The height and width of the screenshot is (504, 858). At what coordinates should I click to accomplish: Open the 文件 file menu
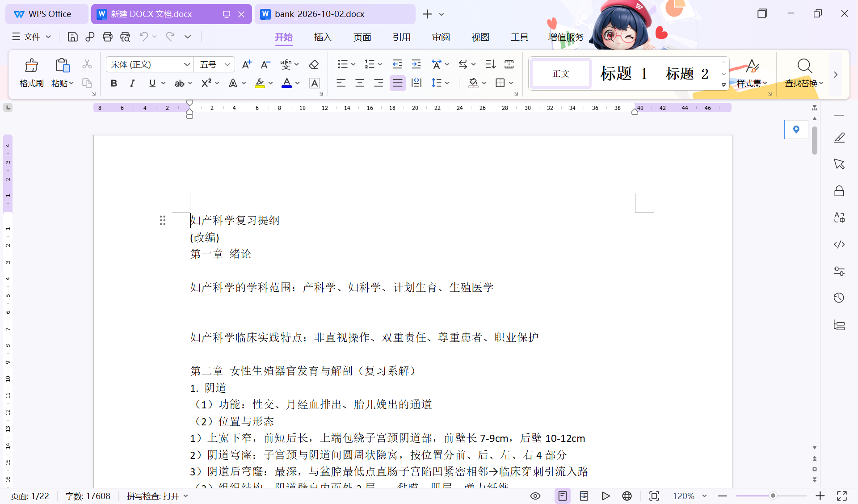coord(32,37)
